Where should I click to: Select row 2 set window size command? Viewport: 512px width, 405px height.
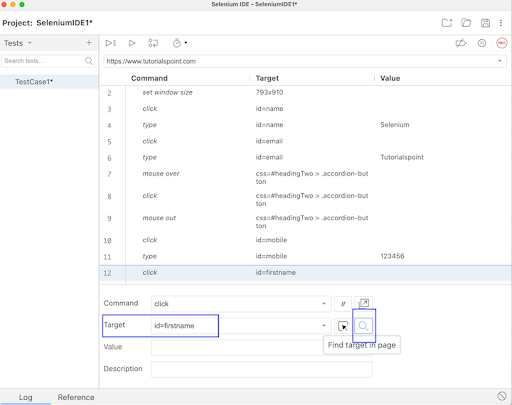(x=305, y=93)
